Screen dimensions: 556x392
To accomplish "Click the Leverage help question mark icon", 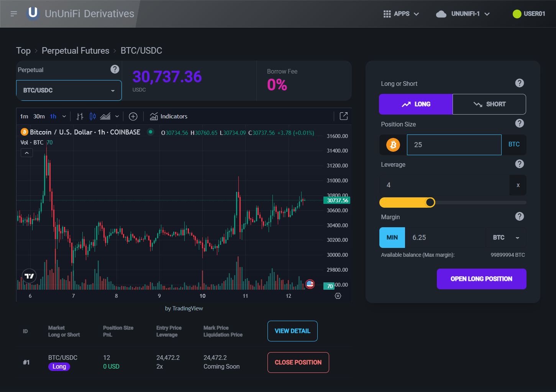I will pos(519,164).
